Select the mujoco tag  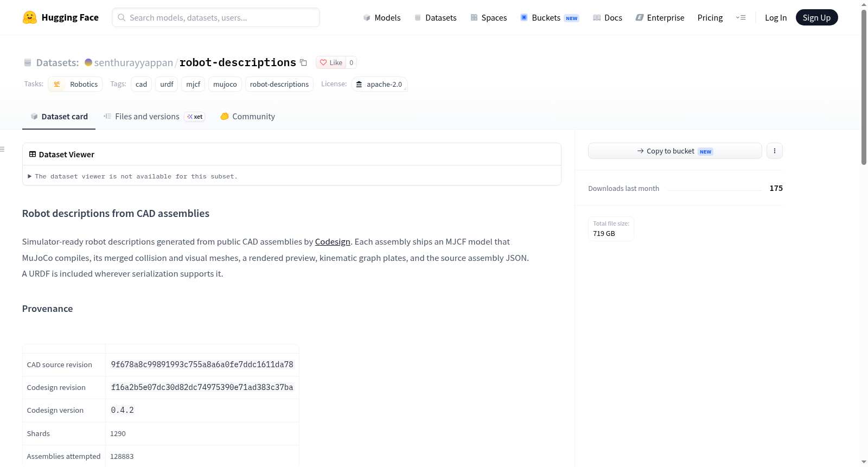225,84
